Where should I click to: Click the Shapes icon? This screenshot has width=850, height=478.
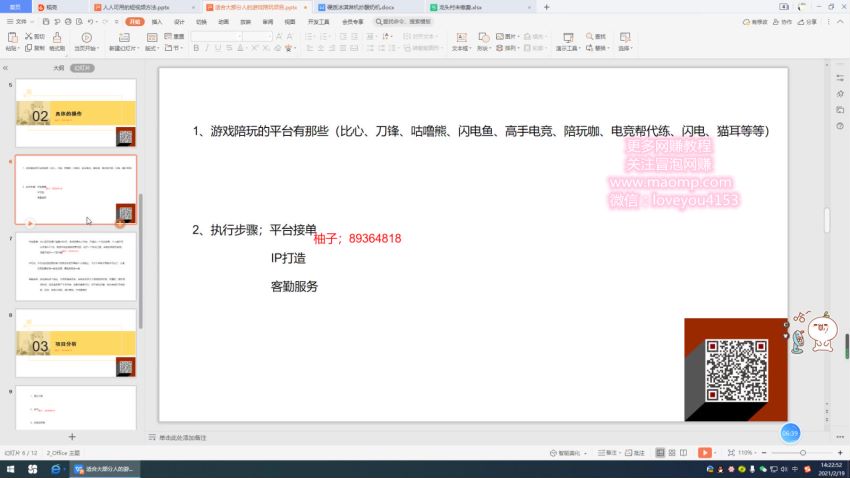(483, 37)
